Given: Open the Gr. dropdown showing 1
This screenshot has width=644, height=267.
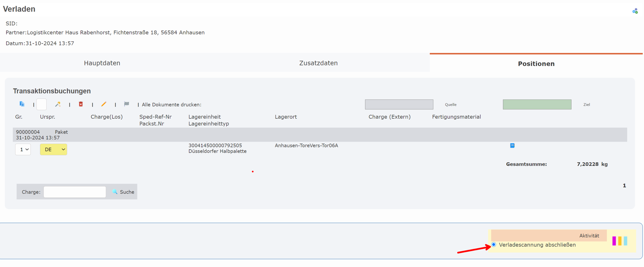Looking at the screenshot, I should click(x=23, y=150).
